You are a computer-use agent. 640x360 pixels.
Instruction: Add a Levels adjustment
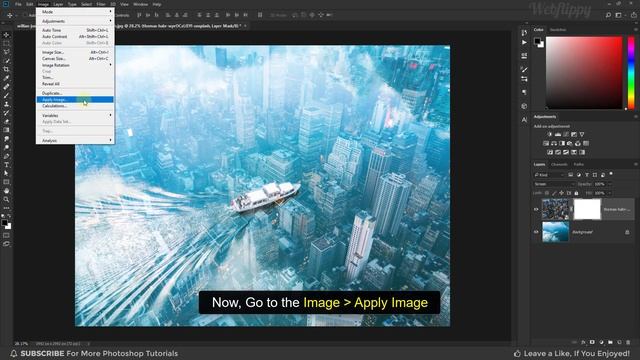(x=558, y=134)
